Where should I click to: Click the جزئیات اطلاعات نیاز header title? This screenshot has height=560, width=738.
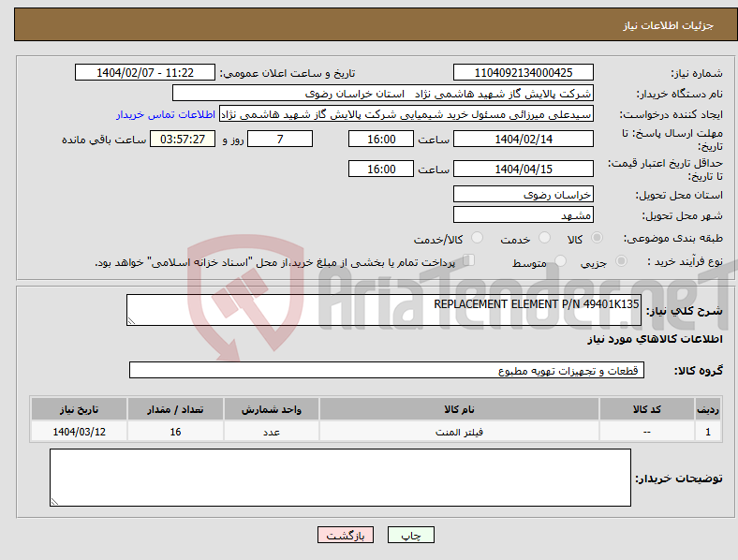tap(669, 25)
